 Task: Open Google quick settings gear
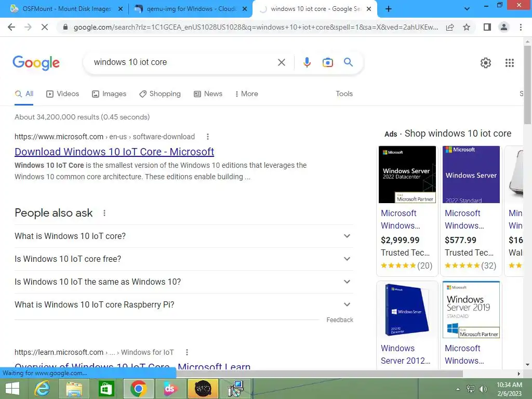486,63
